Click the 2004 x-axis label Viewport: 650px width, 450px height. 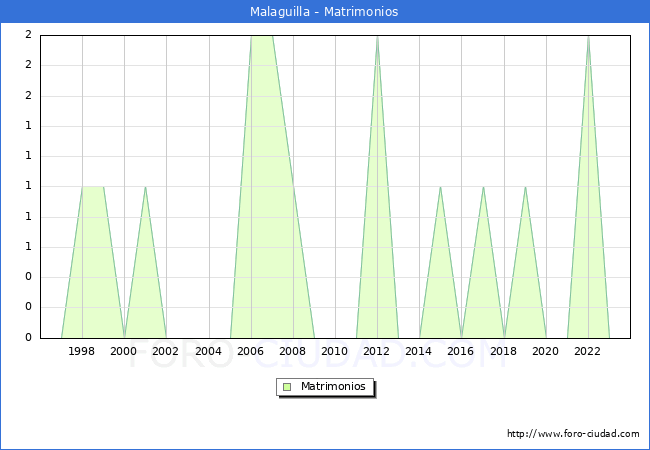point(209,351)
